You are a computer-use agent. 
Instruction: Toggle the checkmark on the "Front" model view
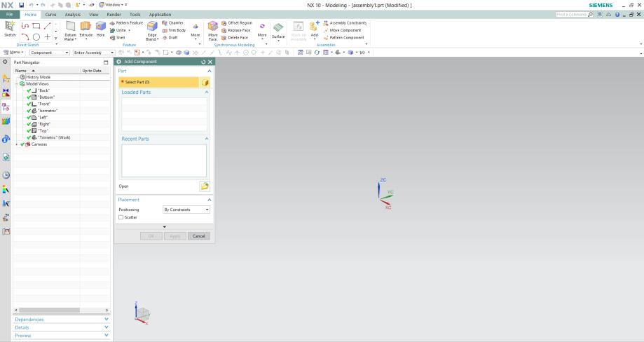pyautogui.click(x=29, y=104)
